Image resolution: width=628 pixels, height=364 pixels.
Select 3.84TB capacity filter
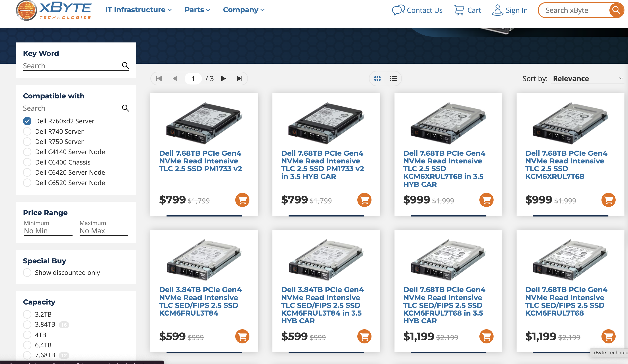[27, 325]
